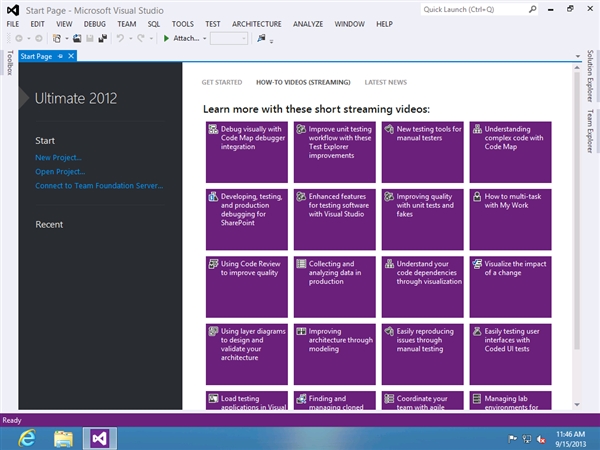Open the FILE menu
The width and height of the screenshot is (600, 450).
13,24
